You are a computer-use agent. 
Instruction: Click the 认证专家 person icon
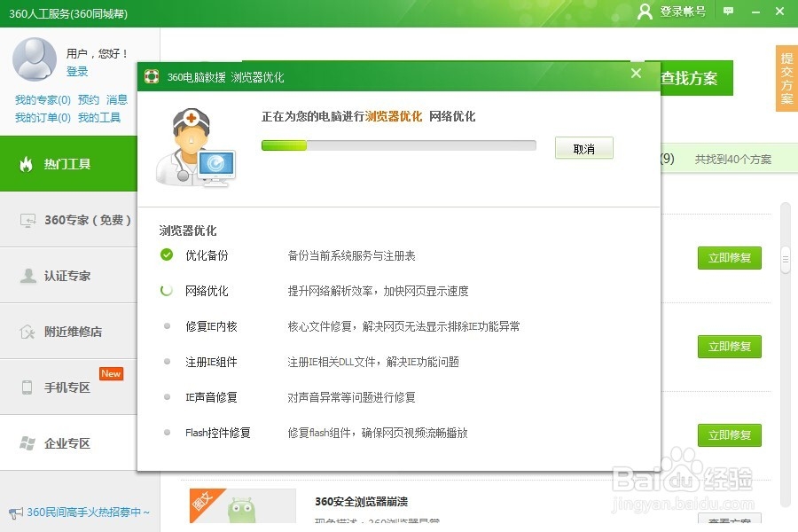coord(28,276)
